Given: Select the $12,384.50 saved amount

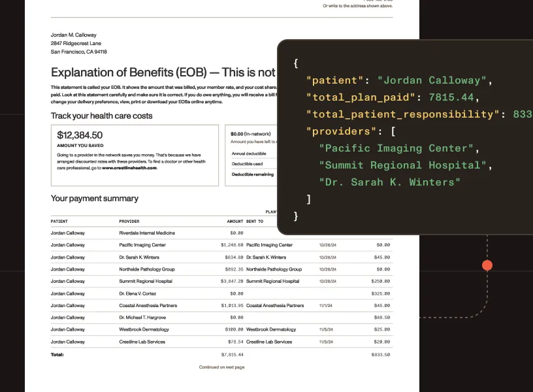Looking at the screenshot, I should click(x=80, y=135).
